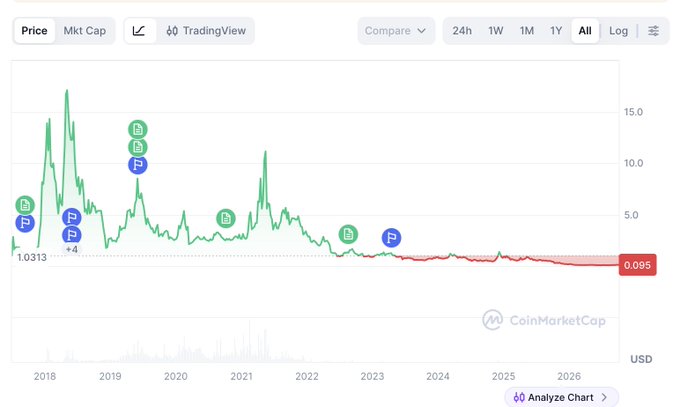Image resolution: width=680 pixels, height=407 pixels.
Task: Click the 2026 year axis label
Action: pos(569,376)
